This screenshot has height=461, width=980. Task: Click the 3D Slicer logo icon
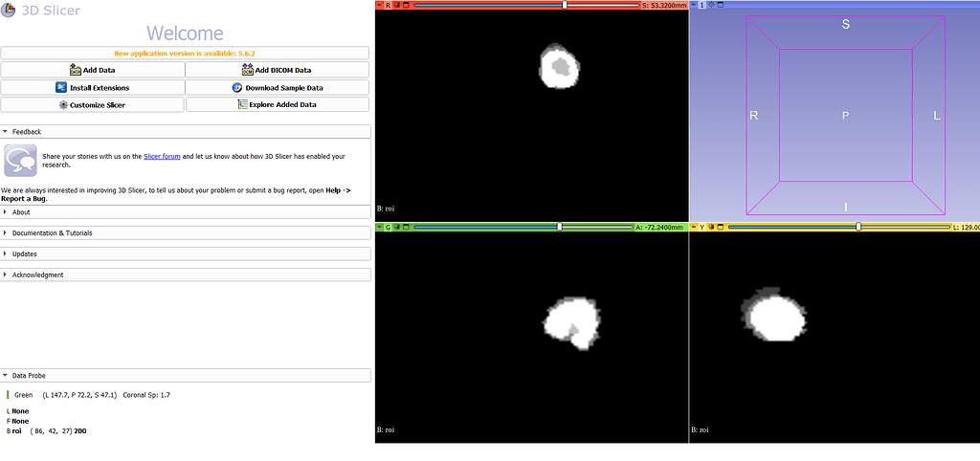8,10
